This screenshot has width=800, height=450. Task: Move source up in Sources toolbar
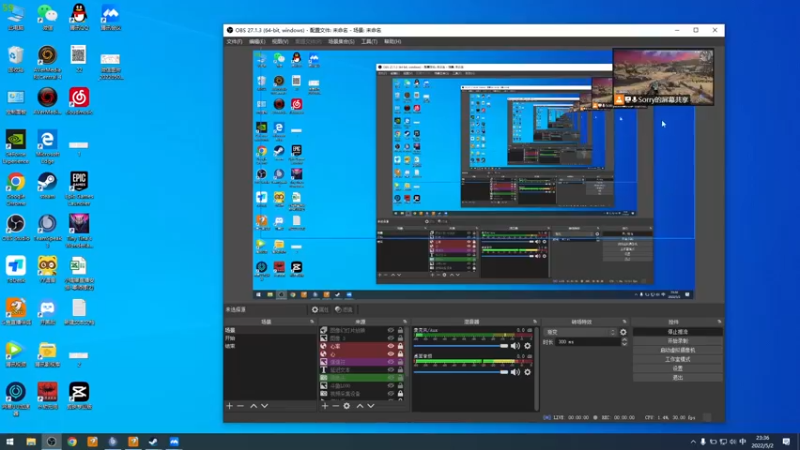(360, 406)
